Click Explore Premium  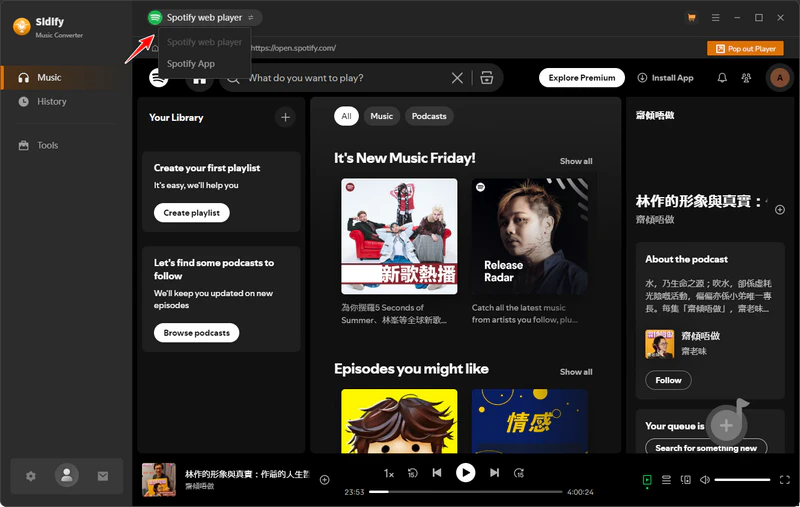(582, 78)
